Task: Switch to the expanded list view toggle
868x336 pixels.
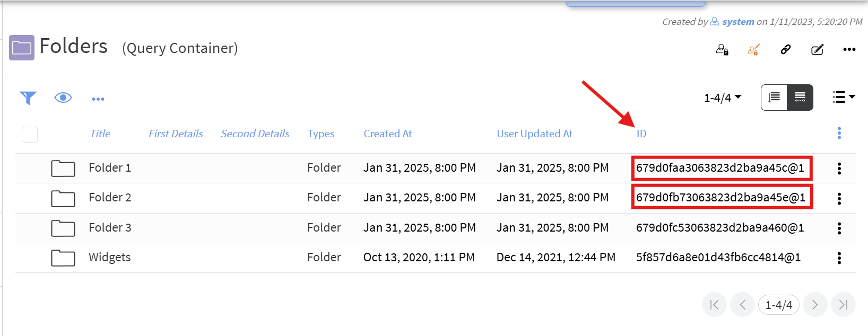Action: click(x=774, y=98)
